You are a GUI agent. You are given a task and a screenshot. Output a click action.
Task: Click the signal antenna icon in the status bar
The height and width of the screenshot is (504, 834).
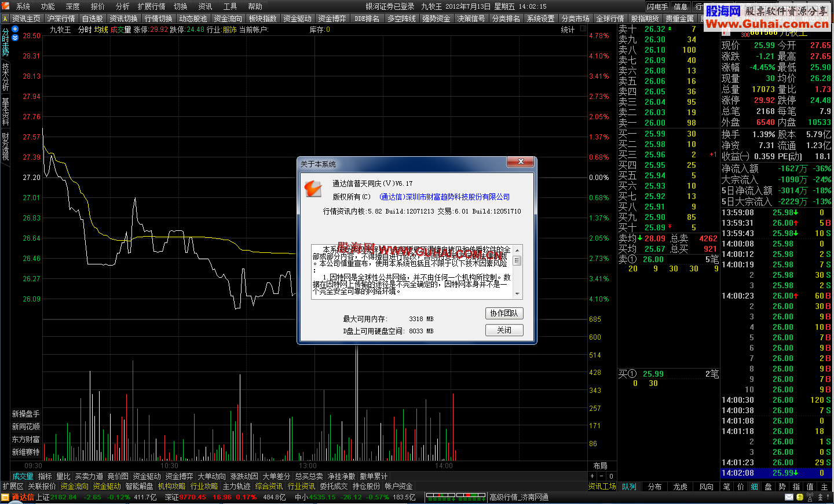pyautogui.click(x=811, y=497)
